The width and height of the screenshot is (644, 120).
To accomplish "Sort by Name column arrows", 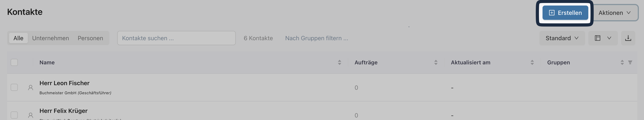I will tap(340, 62).
